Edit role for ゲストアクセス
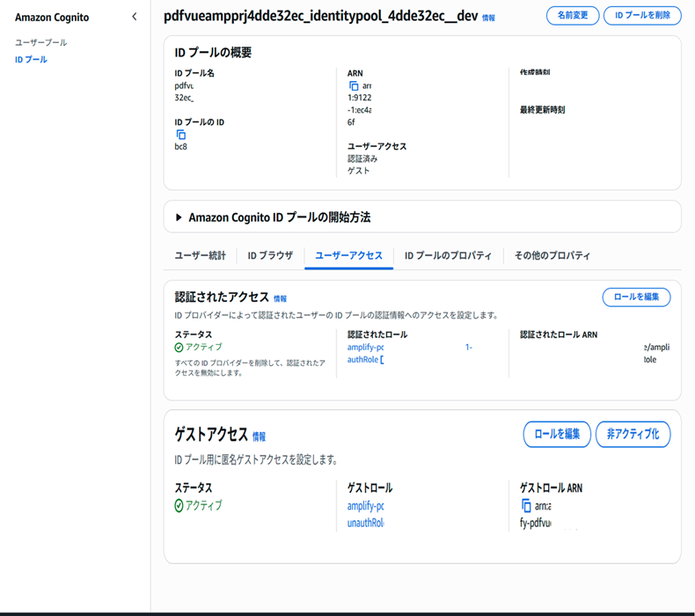The height and width of the screenshot is (616, 695). pyautogui.click(x=557, y=434)
